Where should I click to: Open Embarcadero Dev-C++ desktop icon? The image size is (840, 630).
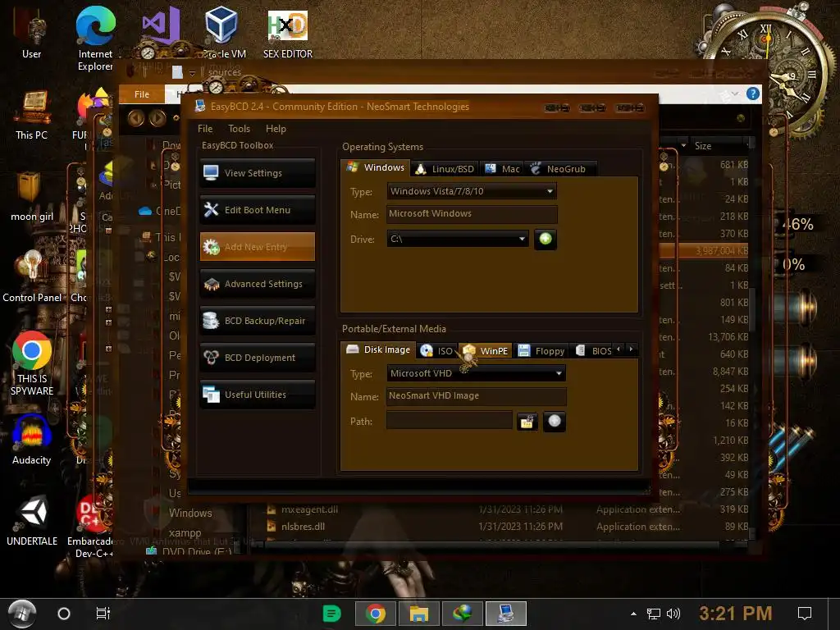(91, 526)
